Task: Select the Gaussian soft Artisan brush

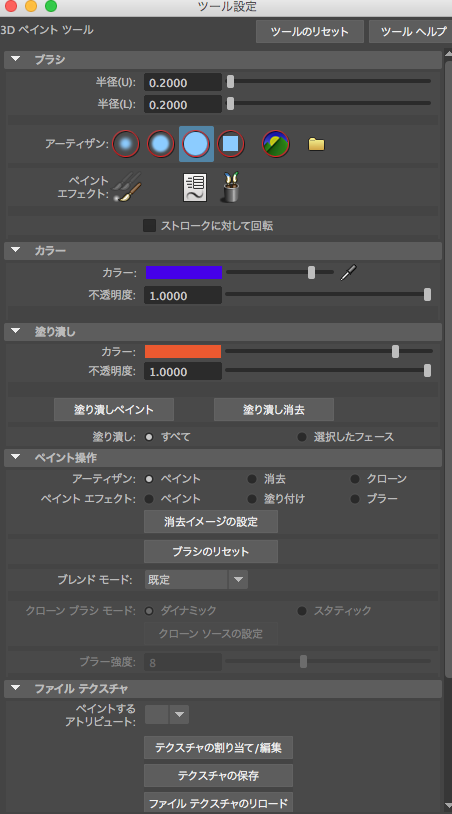Action: click(126, 144)
